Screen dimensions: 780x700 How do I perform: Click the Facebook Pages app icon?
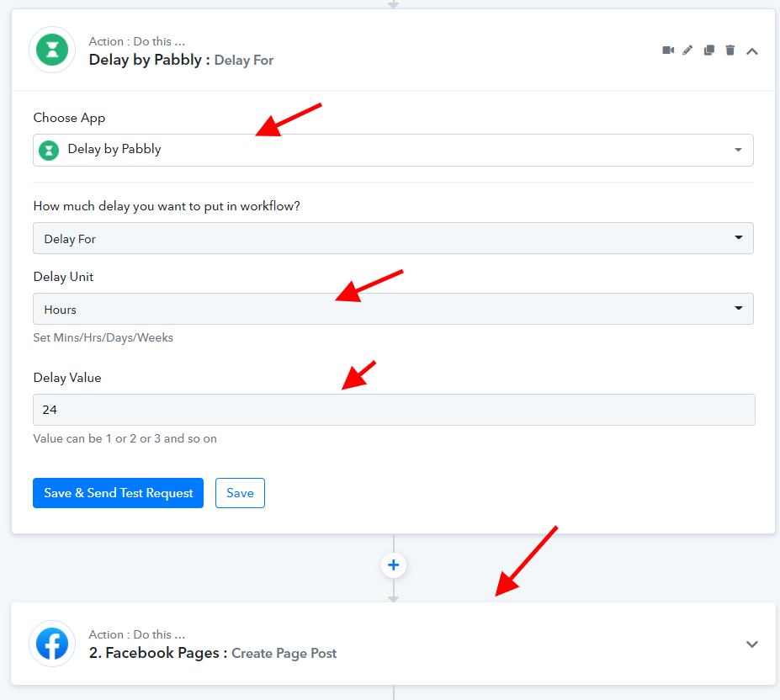52,644
